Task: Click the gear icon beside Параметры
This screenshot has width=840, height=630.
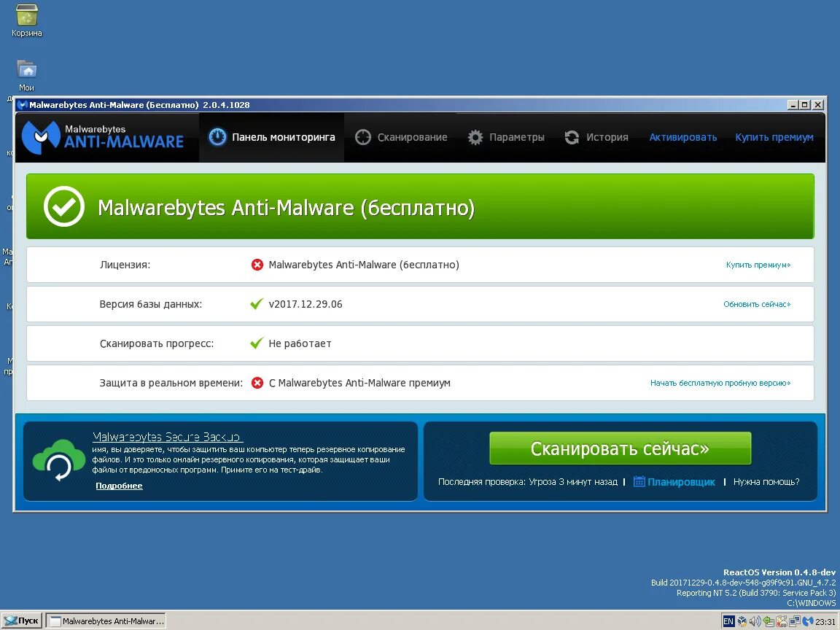Action: click(475, 137)
